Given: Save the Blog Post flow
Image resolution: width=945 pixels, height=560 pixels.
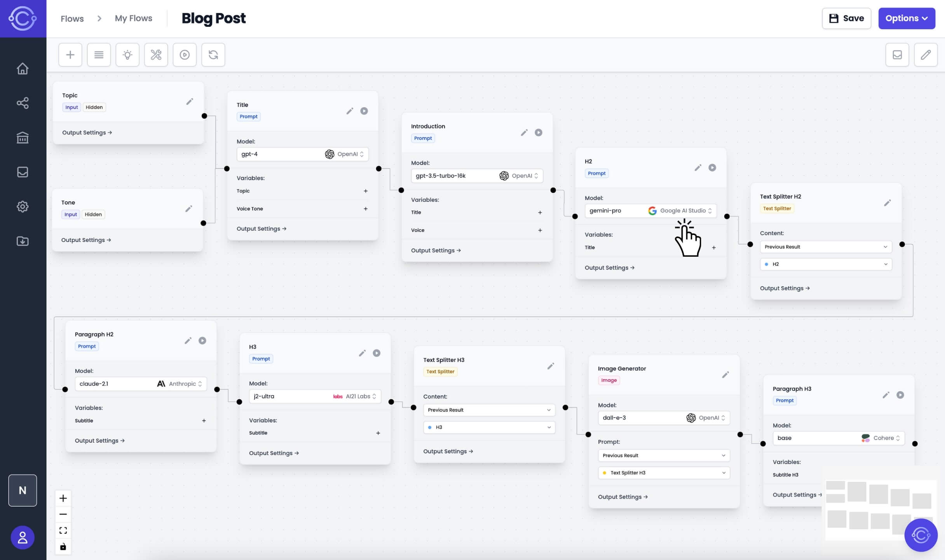Looking at the screenshot, I should (x=846, y=18).
